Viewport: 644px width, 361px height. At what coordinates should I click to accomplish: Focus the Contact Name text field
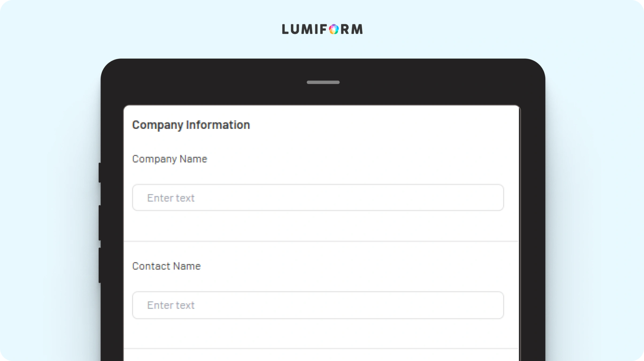[x=318, y=305]
